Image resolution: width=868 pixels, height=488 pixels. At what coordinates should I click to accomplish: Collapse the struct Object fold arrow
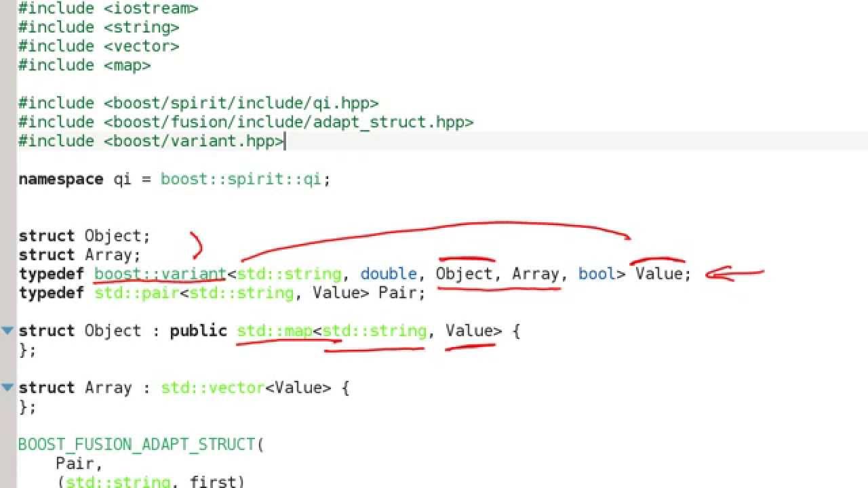tap(7, 331)
